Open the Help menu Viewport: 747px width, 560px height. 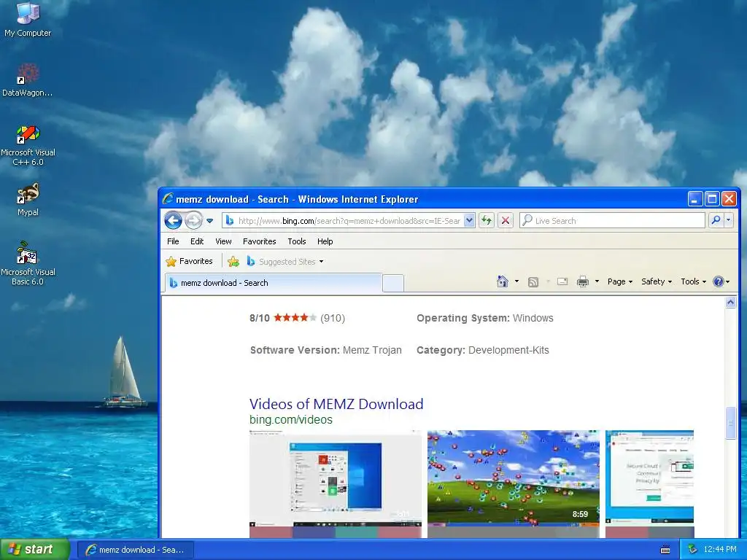click(325, 241)
